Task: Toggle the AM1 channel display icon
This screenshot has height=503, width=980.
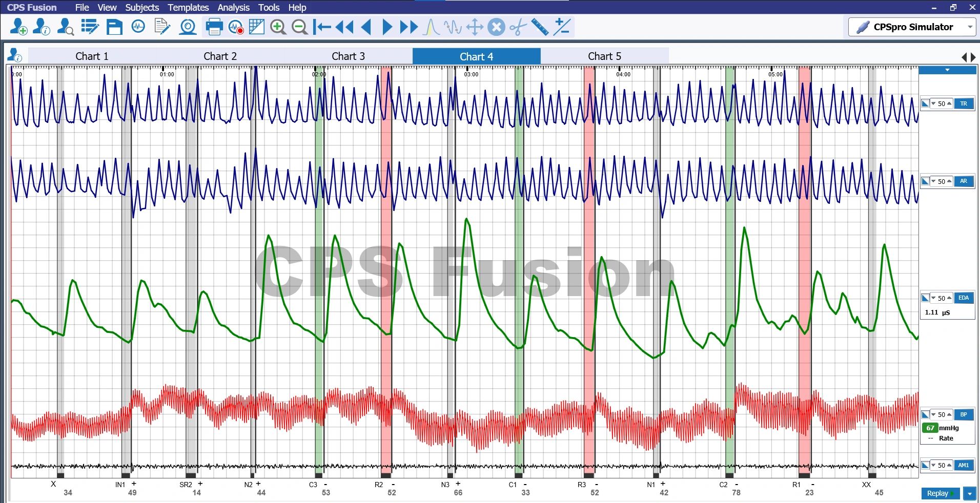Action: coord(925,465)
